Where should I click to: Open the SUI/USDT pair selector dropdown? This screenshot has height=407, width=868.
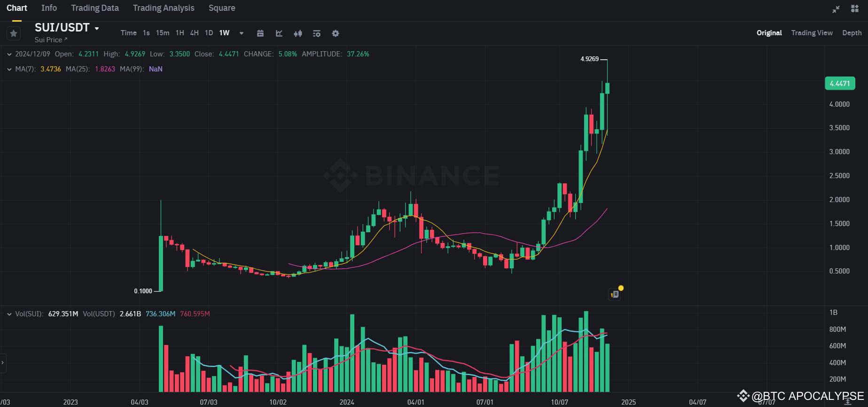(x=97, y=28)
